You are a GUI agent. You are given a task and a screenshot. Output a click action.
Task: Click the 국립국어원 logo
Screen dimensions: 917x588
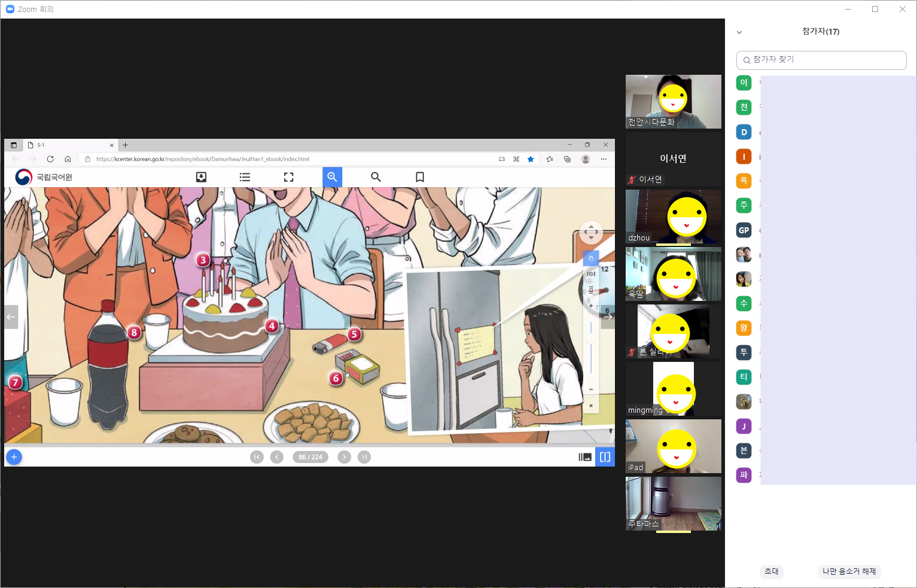point(44,177)
